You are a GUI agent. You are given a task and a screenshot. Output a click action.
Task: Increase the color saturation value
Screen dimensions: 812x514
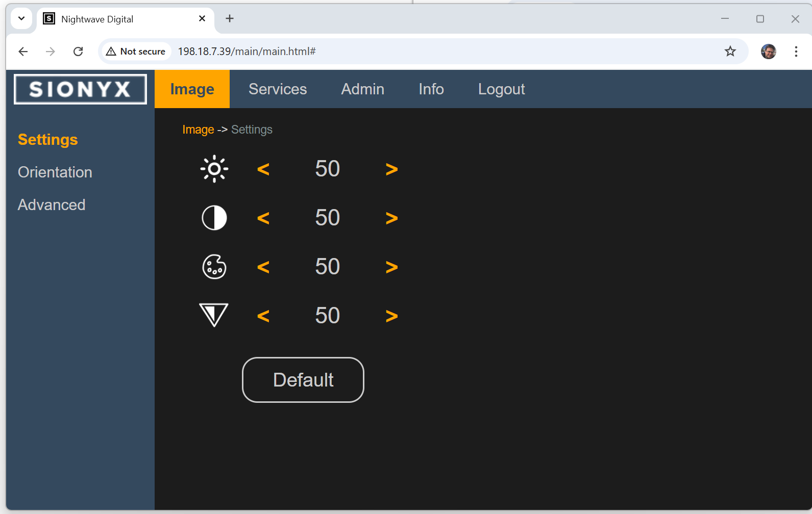[391, 267]
